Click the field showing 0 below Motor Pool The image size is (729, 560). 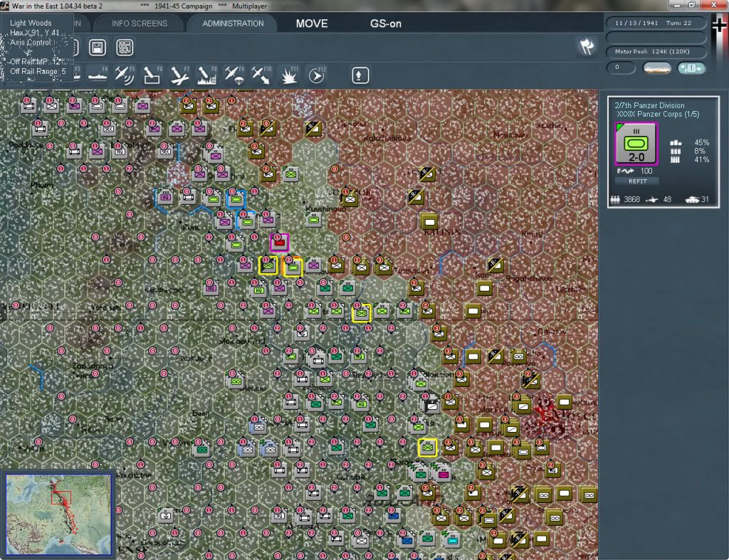coord(620,68)
